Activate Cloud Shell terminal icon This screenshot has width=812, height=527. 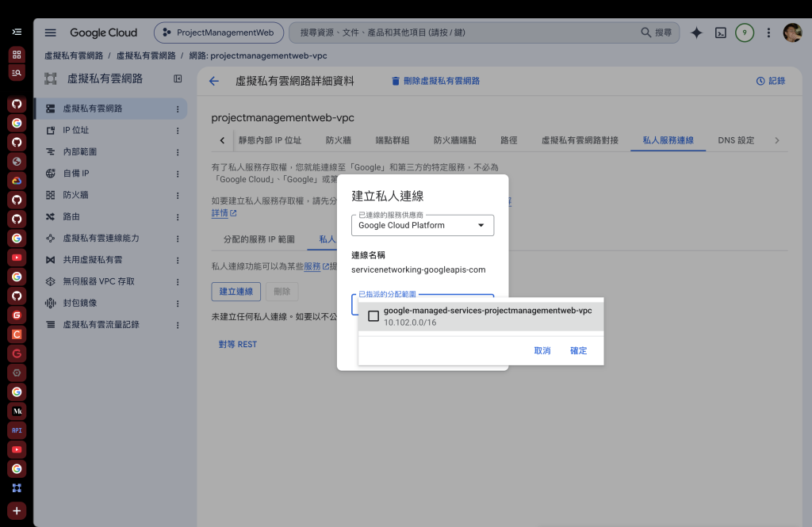pos(720,32)
